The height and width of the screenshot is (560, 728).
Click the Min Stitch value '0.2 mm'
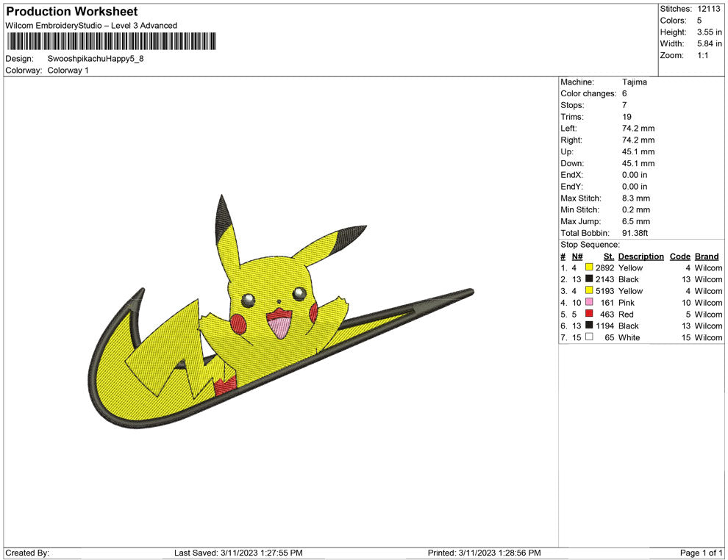[x=636, y=209]
